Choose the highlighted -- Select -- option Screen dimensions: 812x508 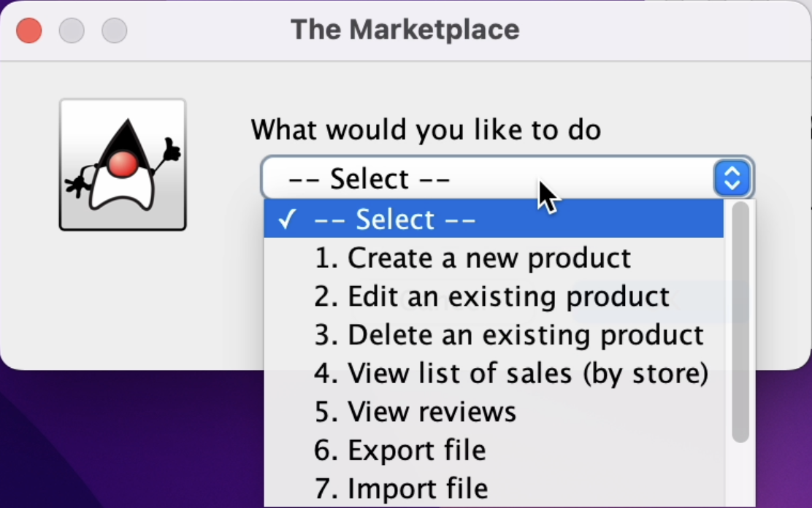point(494,219)
